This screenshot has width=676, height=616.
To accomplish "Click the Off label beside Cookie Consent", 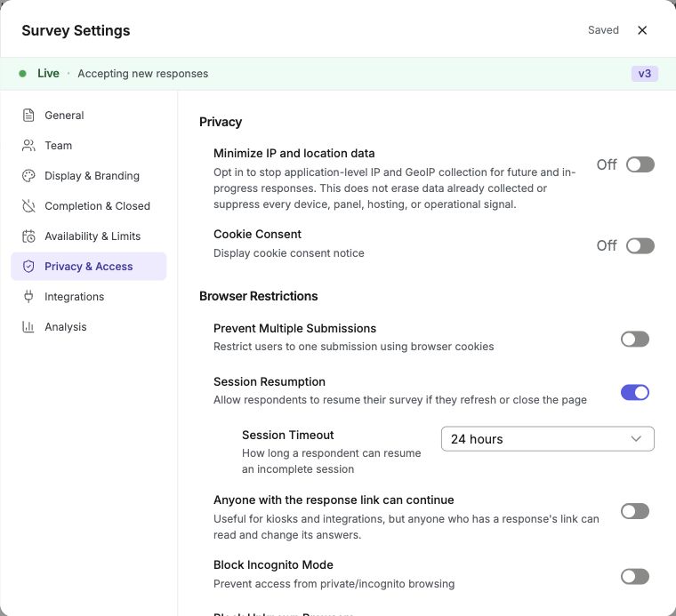I will [607, 245].
